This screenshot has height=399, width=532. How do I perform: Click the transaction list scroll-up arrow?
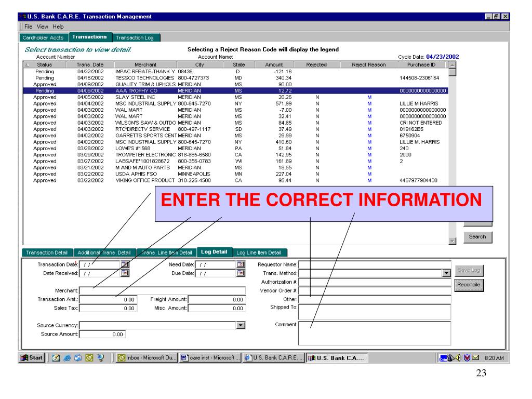tap(452, 65)
